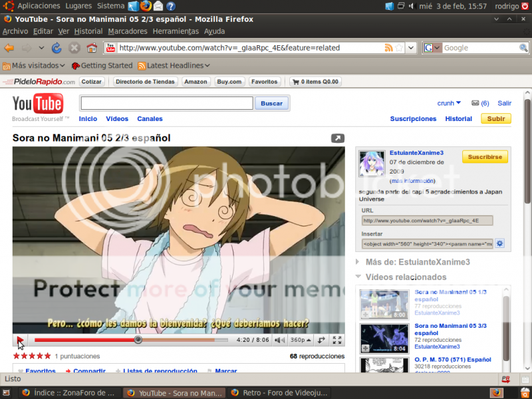The width and height of the screenshot is (532, 399).
Task: Click the trash icon in the bottom panel
Action: coord(525,392)
